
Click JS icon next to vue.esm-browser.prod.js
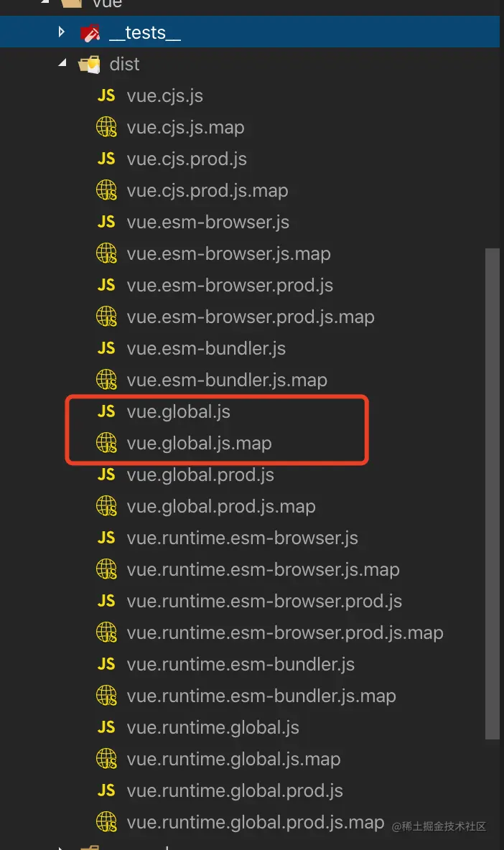pyautogui.click(x=106, y=285)
